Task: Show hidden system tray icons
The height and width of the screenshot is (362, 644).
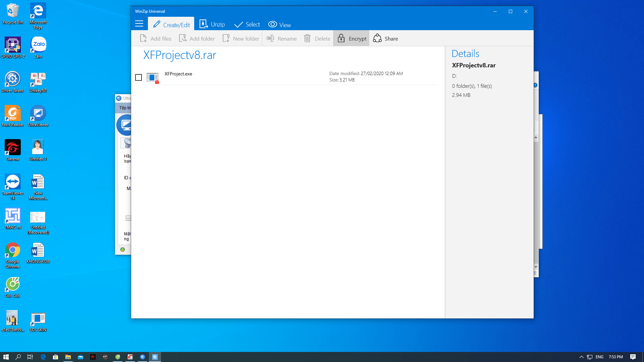Action: coord(581,357)
